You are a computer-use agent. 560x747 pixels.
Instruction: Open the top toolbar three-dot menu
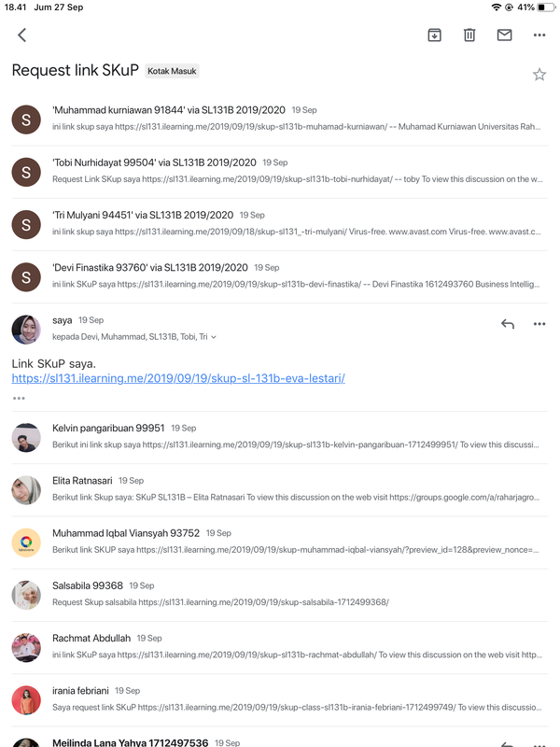539,35
